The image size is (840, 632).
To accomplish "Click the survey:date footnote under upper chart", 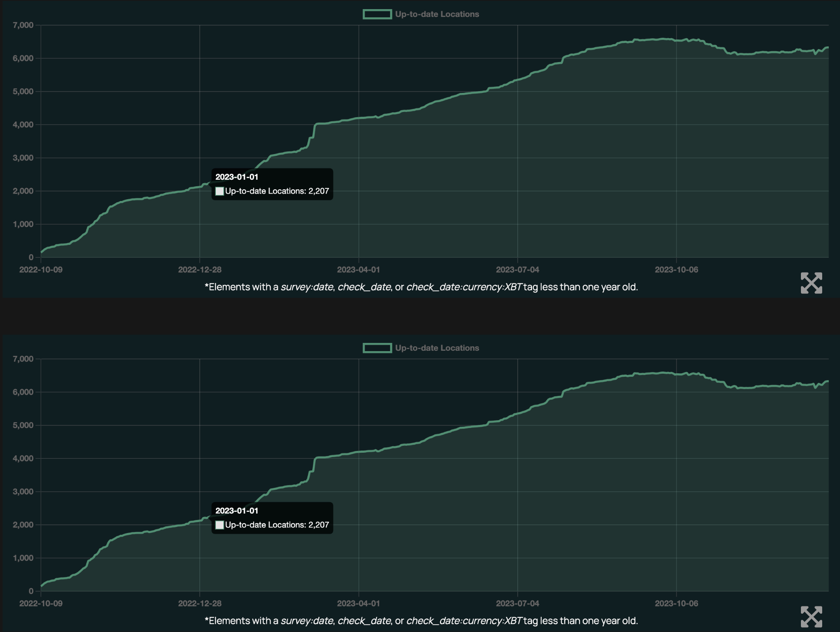I will (x=307, y=287).
